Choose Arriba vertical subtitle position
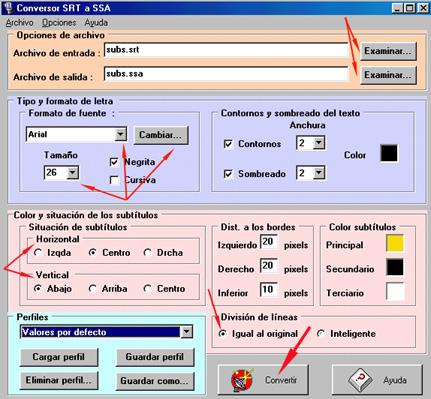This screenshot has height=399, width=431. (x=93, y=288)
